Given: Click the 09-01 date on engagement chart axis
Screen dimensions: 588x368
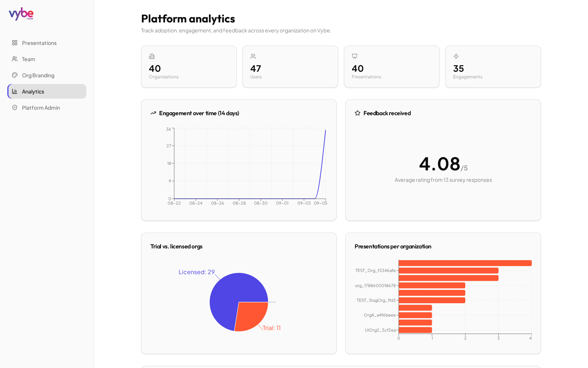Looking at the screenshot, I should pos(282,203).
